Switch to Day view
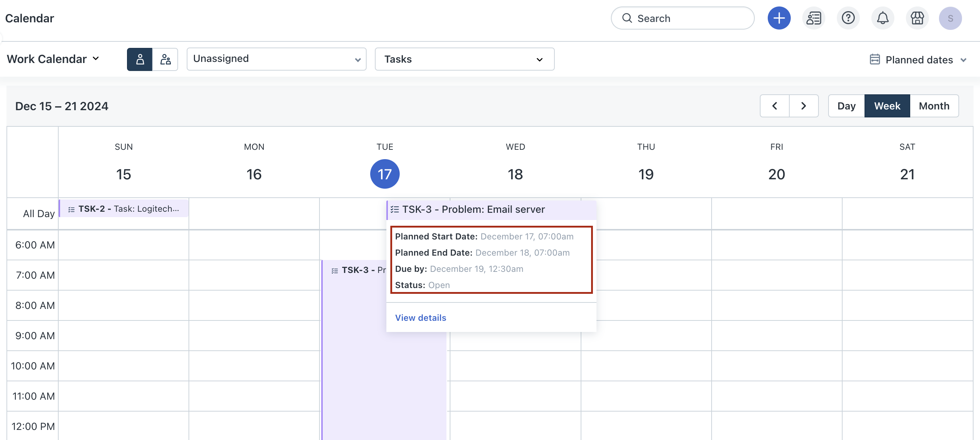The height and width of the screenshot is (440, 980). coord(846,106)
